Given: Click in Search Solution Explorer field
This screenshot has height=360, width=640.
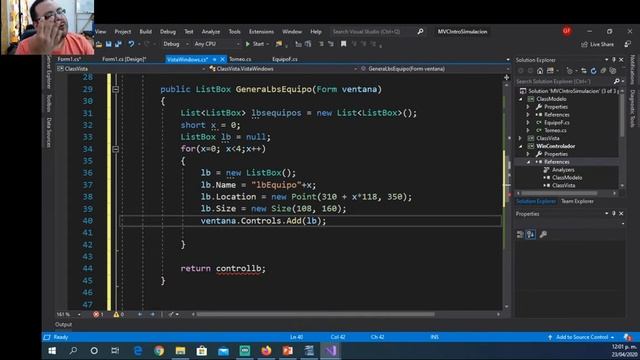Looking at the screenshot, I should [x=567, y=81].
